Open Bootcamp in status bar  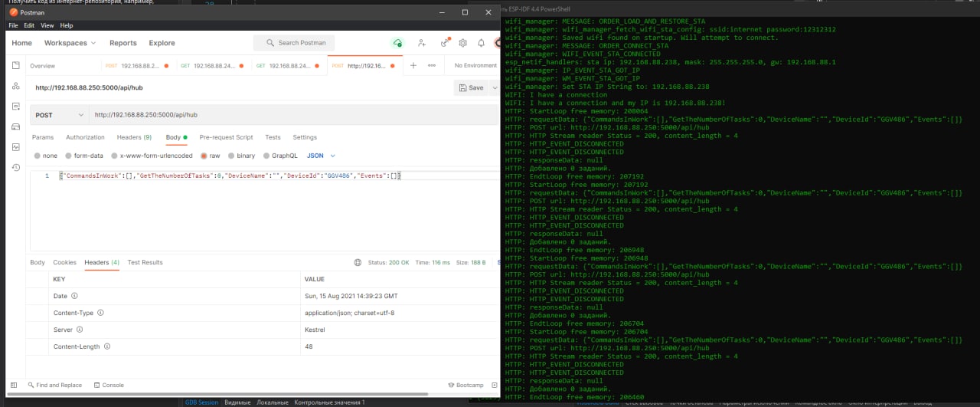tap(465, 385)
